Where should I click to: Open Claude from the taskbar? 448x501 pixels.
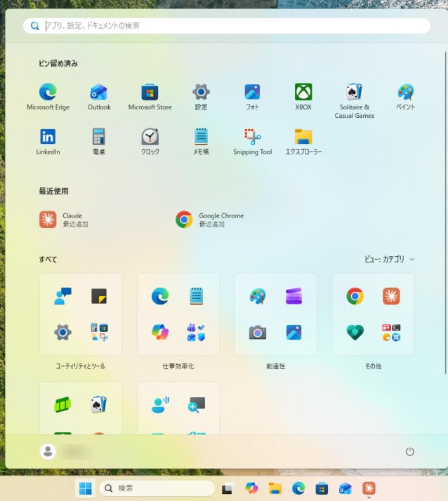[x=369, y=488]
